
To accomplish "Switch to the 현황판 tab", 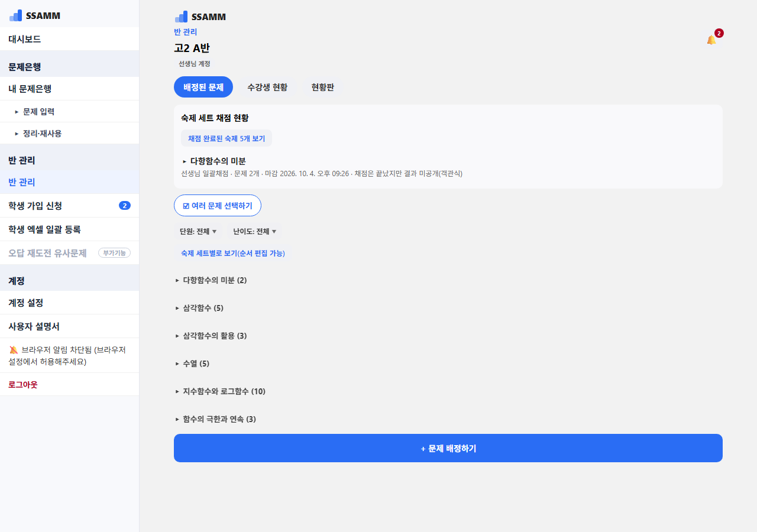I will pyautogui.click(x=323, y=87).
